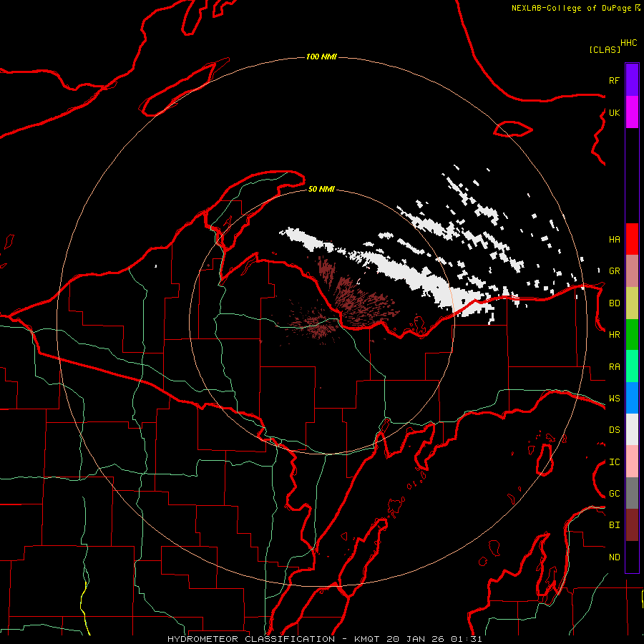644x644 pixels.
Task: Click the 'HHC' product code text
Action: pos(628,43)
